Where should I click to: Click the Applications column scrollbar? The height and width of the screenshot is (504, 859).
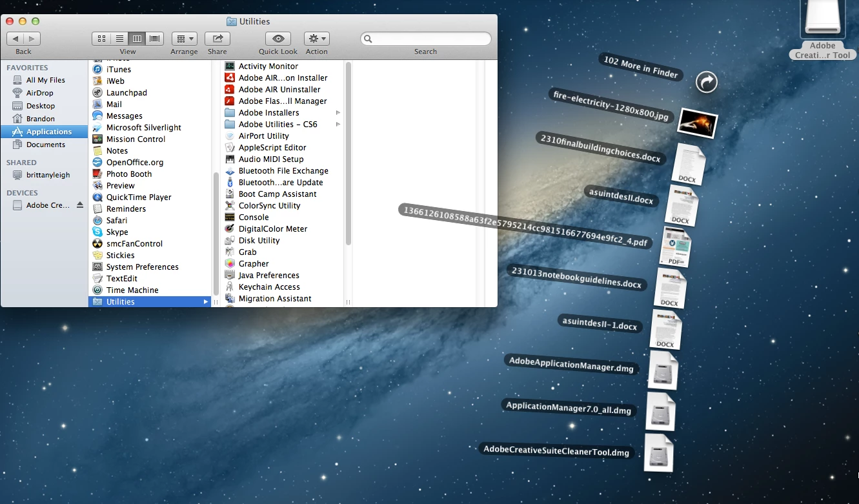point(216,234)
